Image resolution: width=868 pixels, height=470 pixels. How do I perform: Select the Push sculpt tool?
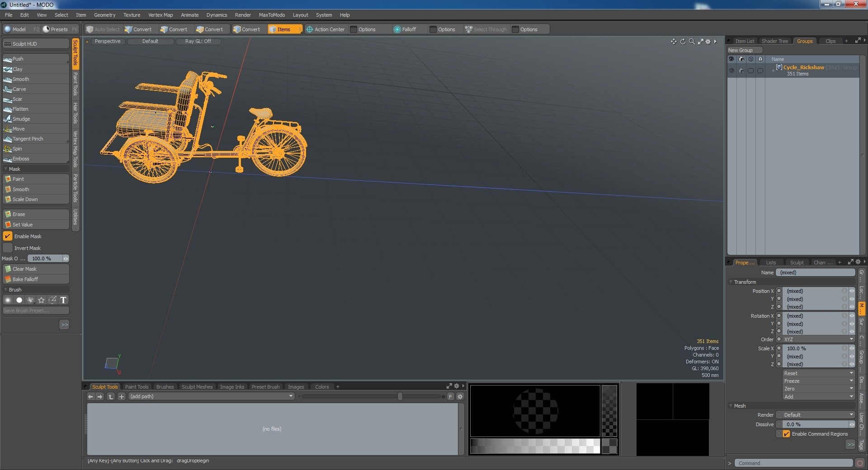(x=36, y=59)
